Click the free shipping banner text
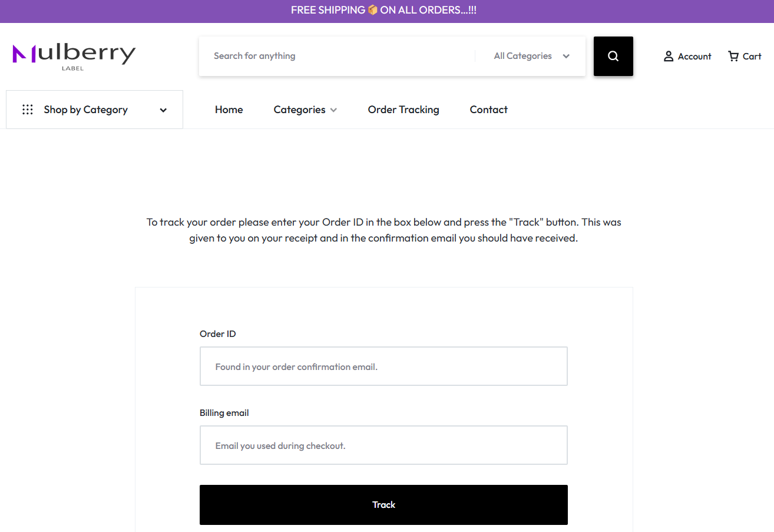Image resolution: width=774 pixels, height=532 pixels. [x=328, y=10]
